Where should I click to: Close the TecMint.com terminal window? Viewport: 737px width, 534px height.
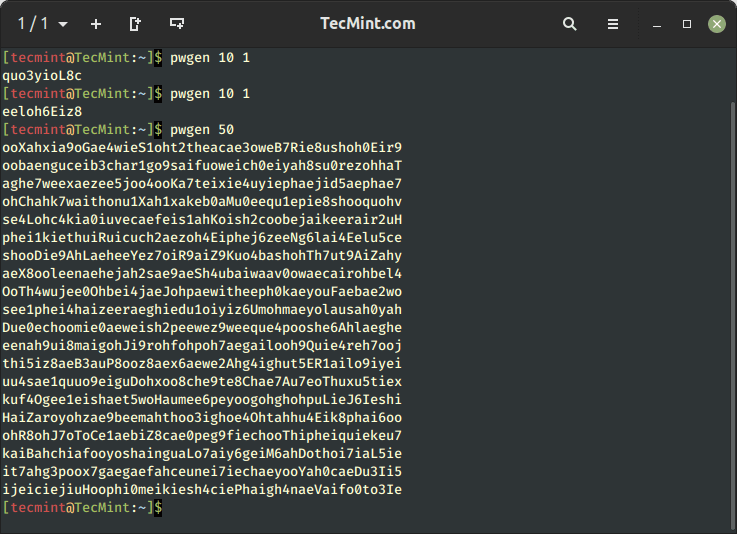point(717,24)
